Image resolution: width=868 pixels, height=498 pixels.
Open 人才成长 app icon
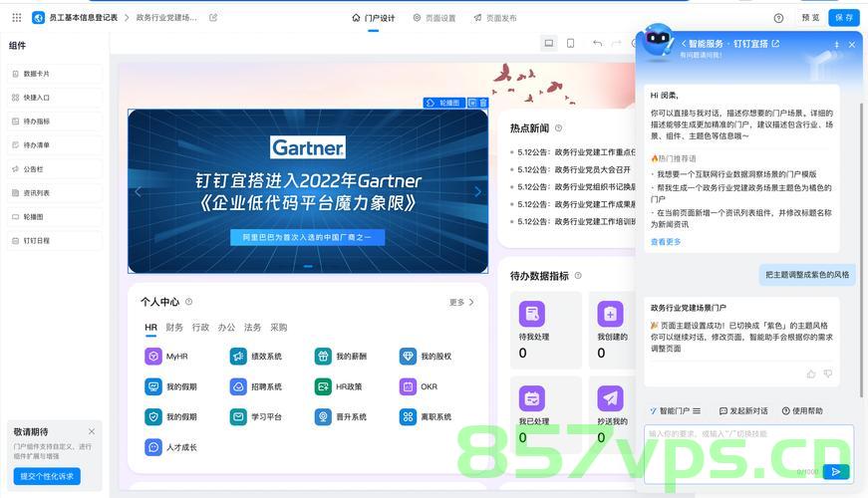[153, 447]
